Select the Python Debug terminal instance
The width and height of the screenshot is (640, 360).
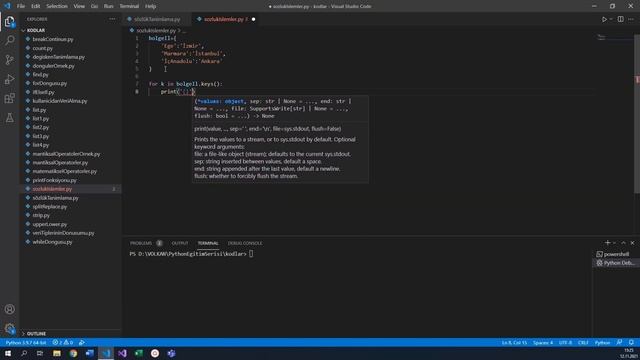click(616, 263)
